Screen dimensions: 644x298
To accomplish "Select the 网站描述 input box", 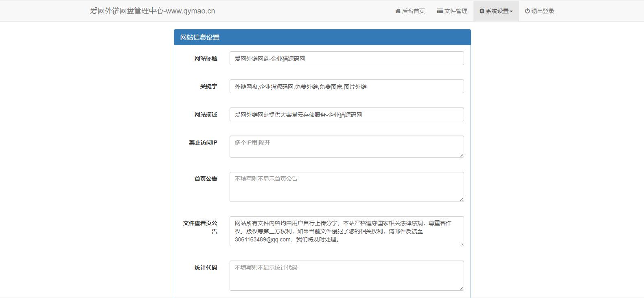I will tap(346, 114).
